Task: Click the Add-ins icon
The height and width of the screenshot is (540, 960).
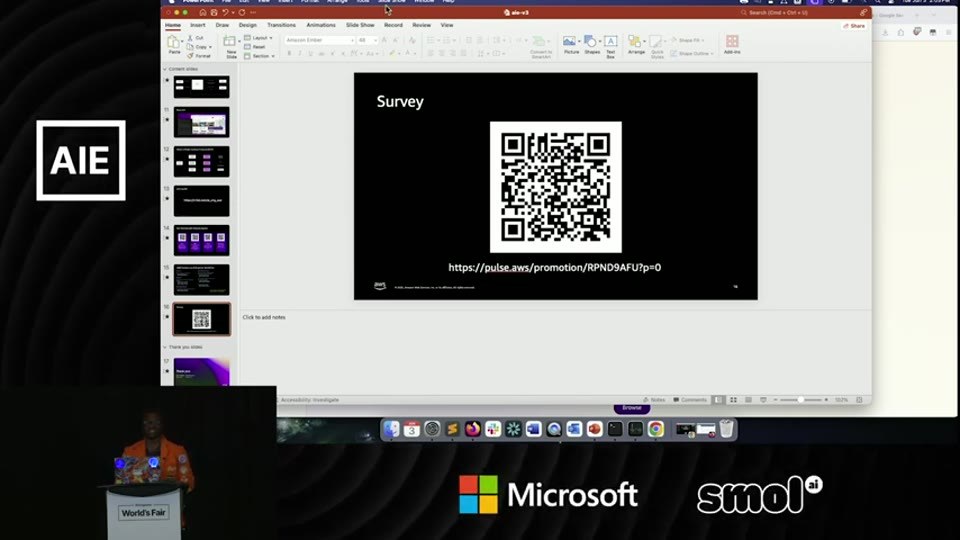Action: click(x=732, y=44)
